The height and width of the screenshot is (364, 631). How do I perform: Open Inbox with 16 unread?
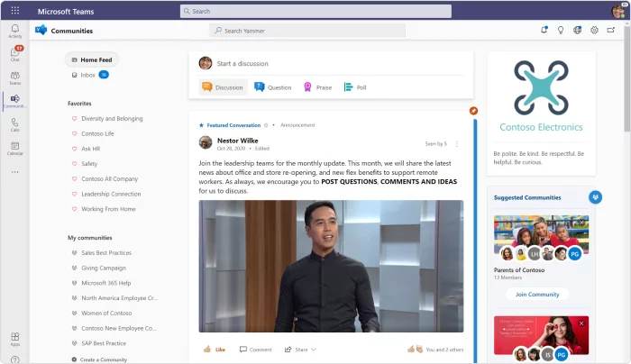pyautogui.click(x=90, y=75)
